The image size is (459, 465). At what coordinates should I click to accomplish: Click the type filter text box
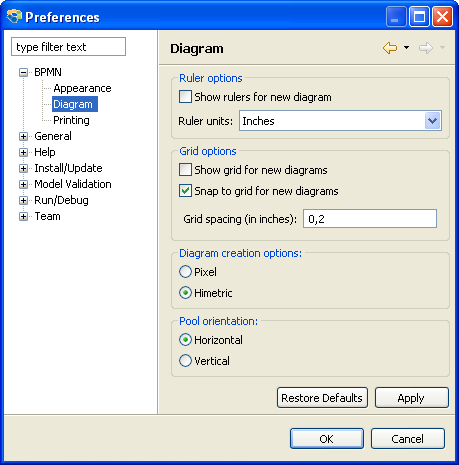tap(68, 47)
